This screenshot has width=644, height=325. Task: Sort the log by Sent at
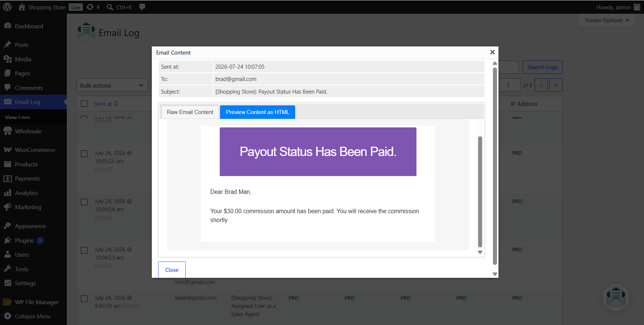pyautogui.click(x=106, y=104)
